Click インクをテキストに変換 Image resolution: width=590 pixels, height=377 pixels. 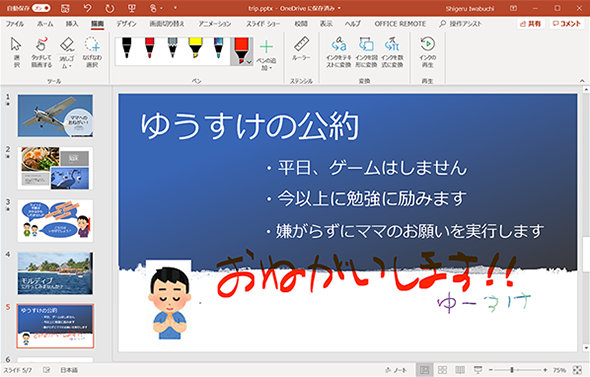coord(339,52)
